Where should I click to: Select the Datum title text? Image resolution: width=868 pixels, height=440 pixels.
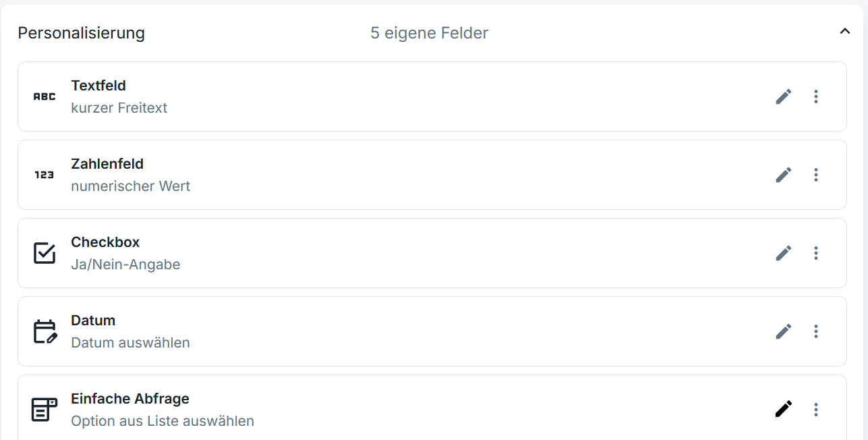(x=93, y=321)
